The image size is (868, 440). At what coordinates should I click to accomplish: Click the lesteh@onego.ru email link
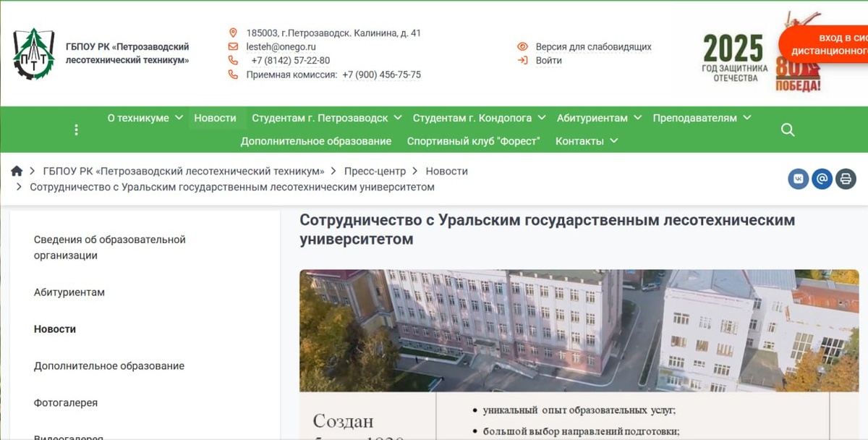[x=281, y=46]
